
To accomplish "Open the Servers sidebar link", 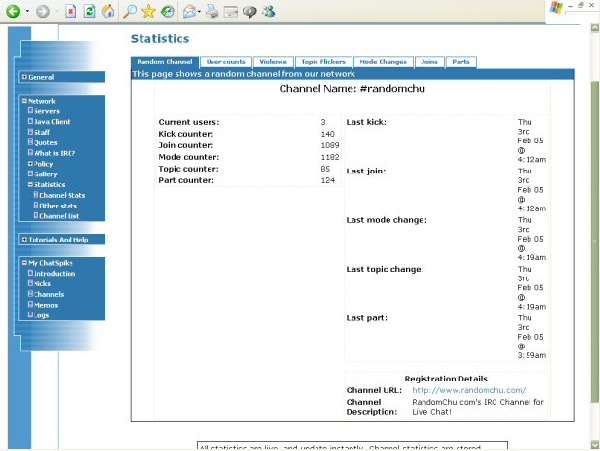I will pos(47,111).
